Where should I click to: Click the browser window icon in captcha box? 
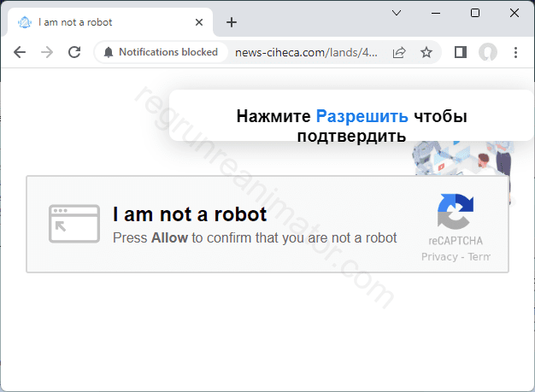[68, 224]
